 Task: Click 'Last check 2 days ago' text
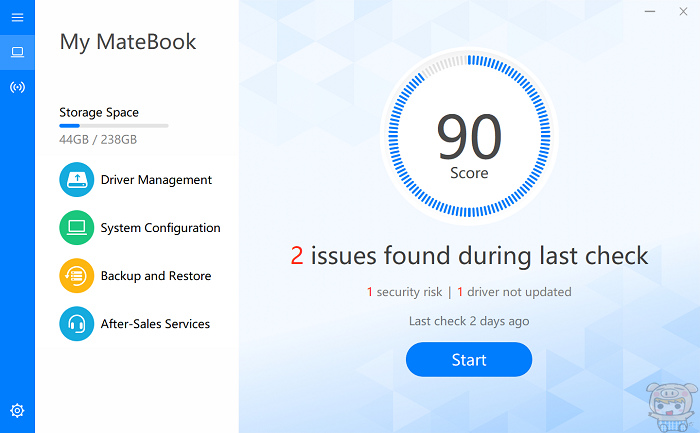tap(469, 321)
